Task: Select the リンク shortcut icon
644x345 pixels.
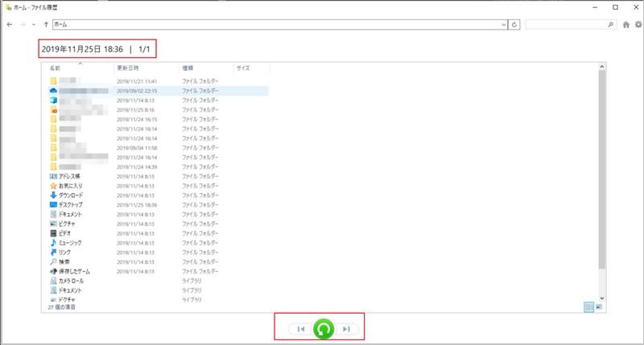Action: (53, 253)
